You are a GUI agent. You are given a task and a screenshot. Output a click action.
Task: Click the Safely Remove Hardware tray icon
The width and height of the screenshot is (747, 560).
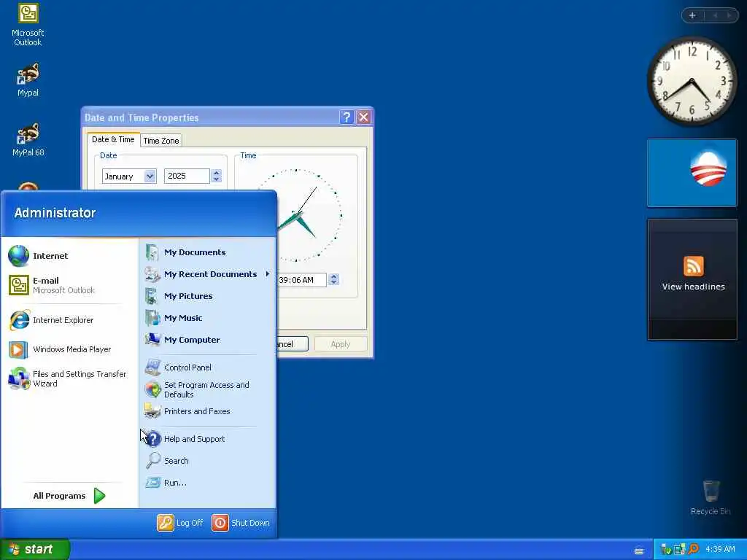pyautogui.click(x=667, y=550)
